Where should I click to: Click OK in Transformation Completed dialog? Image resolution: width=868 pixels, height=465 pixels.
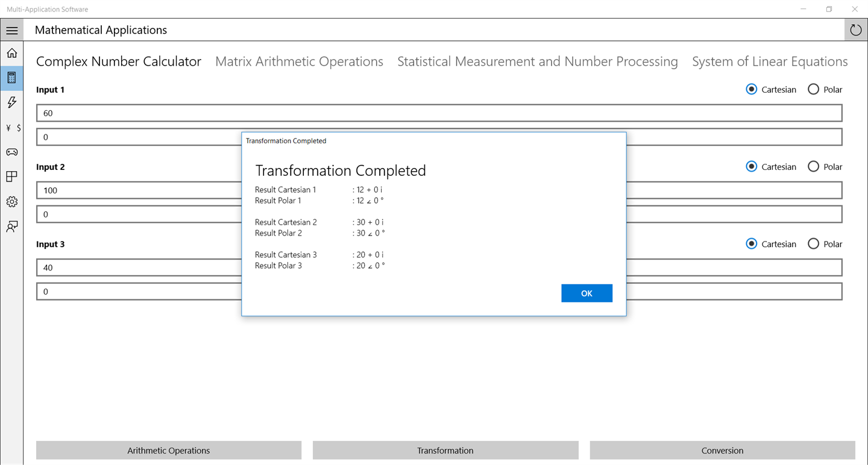tap(587, 293)
